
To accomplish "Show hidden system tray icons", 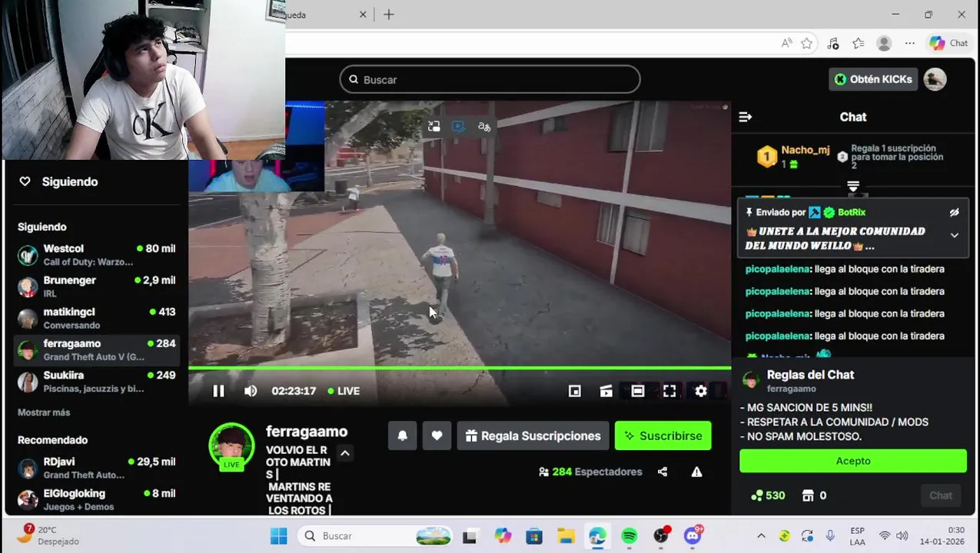I will point(761,536).
